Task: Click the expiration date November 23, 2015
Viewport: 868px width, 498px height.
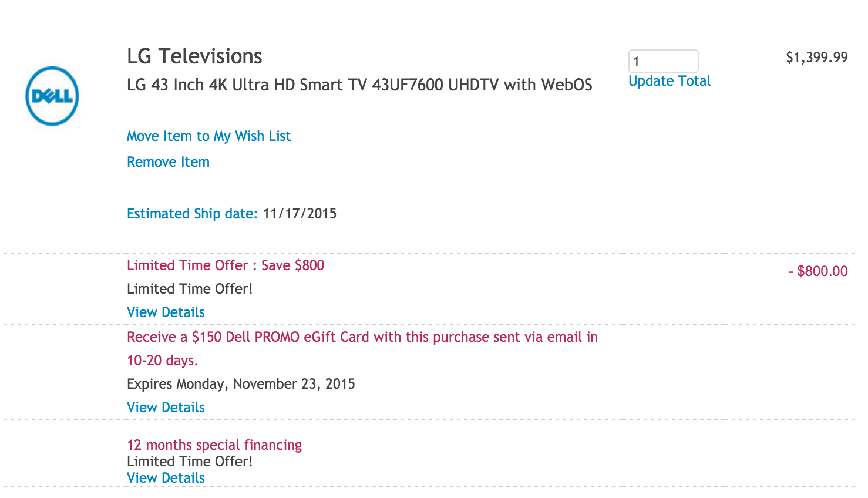Action: (241, 383)
